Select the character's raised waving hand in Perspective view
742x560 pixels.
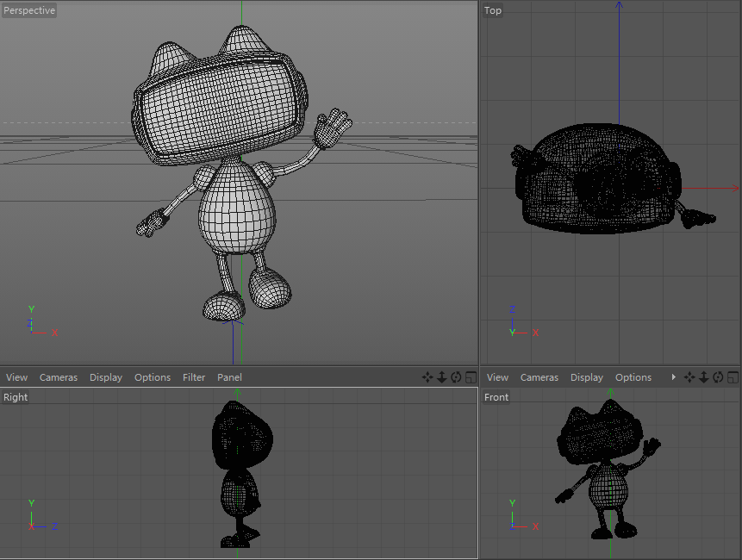pos(334,128)
